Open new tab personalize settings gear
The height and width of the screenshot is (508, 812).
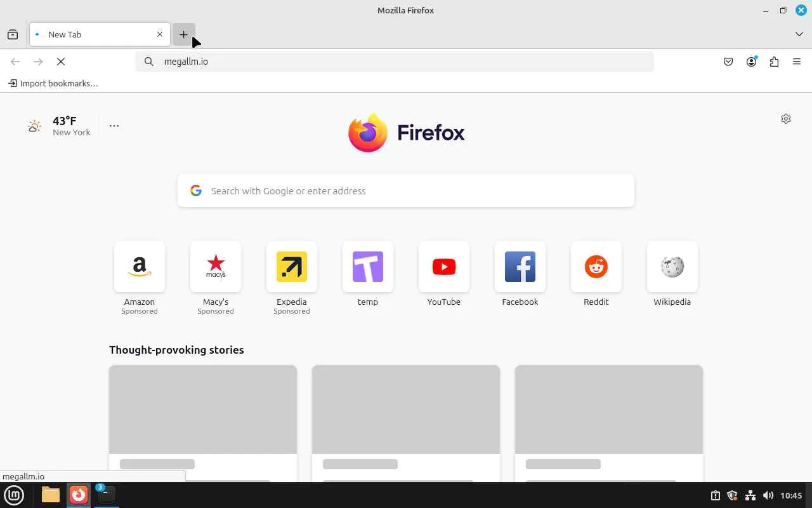coord(786,119)
